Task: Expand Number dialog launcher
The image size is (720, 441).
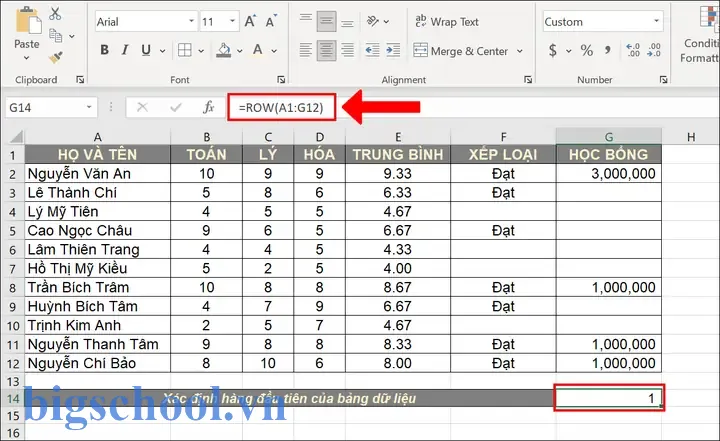Action: click(664, 80)
